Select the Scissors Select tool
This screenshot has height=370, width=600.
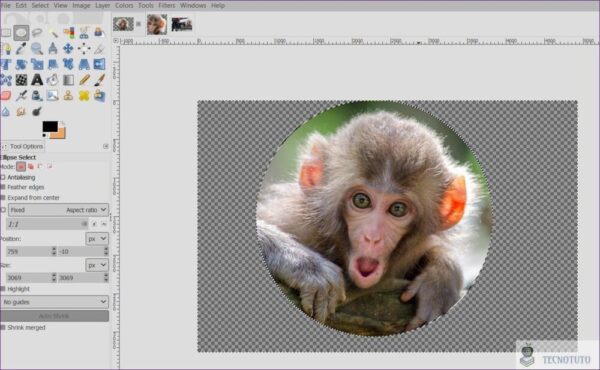point(84,33)
